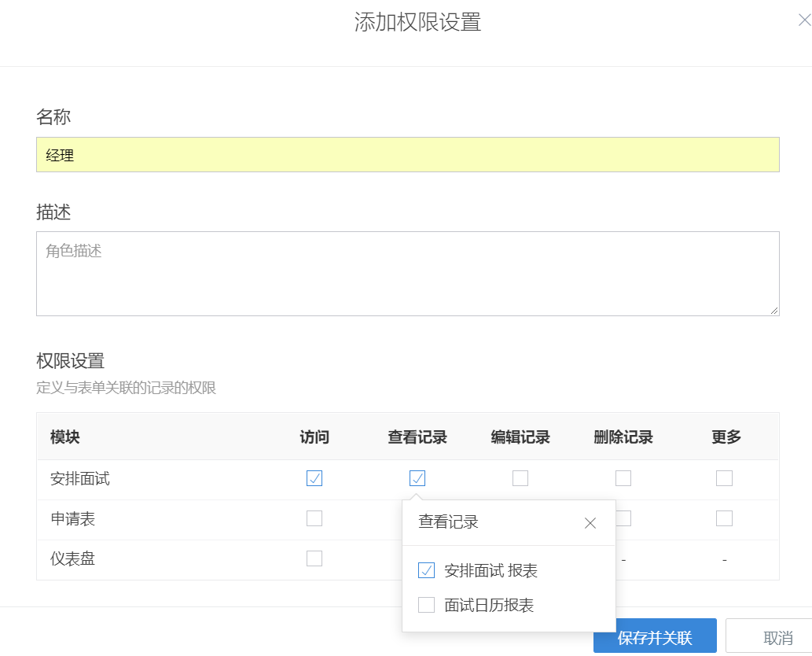Check 面试日历报表 in the popup
The image size is (812, 656).
coord(427,605)
